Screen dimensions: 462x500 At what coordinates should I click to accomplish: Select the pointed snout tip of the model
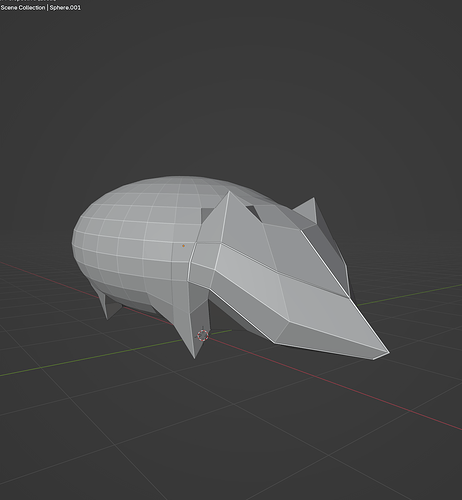383,353
